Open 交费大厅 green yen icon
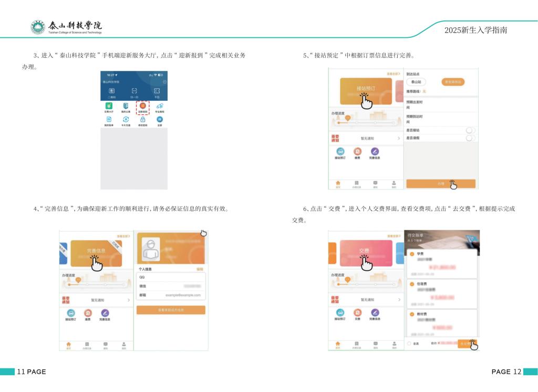The image size is (538, 392). click(x=109, y=106)
